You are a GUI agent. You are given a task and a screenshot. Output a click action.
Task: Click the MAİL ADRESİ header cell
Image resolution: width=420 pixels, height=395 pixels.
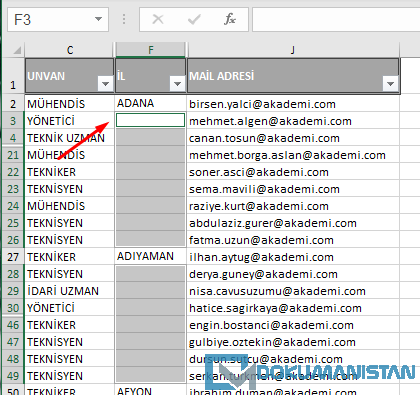[x=293, y=76]
